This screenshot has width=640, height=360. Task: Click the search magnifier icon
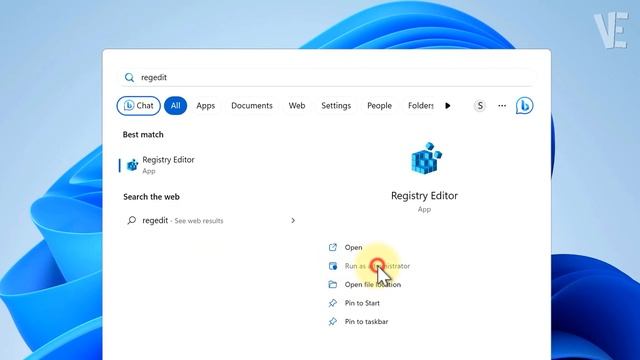pyautogui.click(x=129, y=78)
